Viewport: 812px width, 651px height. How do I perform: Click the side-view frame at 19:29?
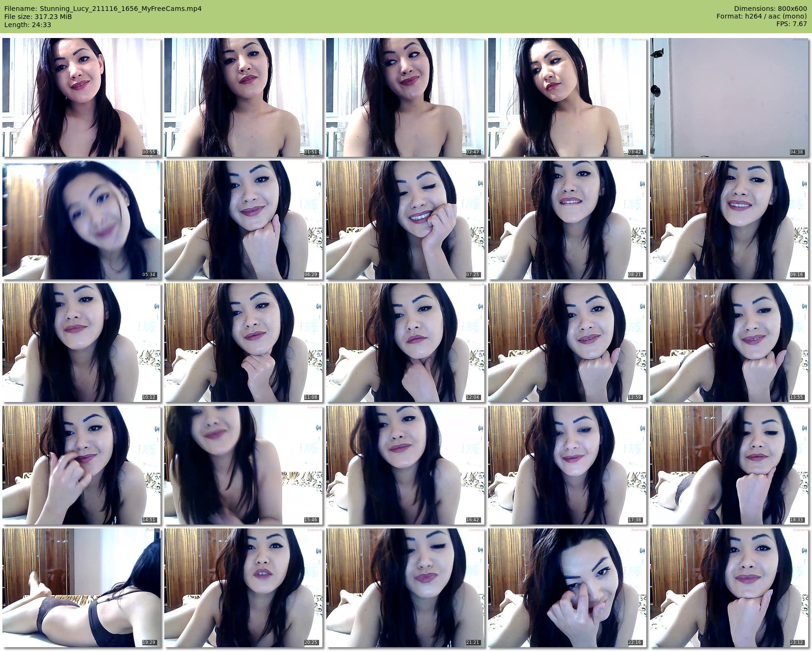82,588
